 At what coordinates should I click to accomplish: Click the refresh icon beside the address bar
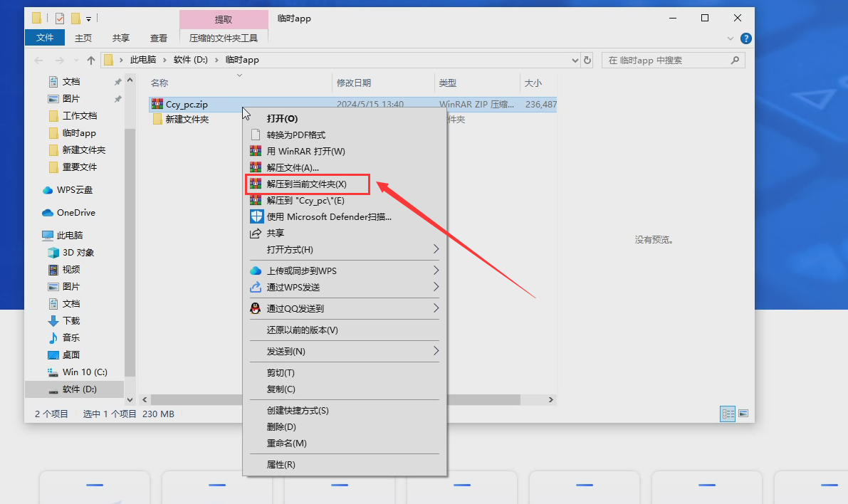coord(587,60)
